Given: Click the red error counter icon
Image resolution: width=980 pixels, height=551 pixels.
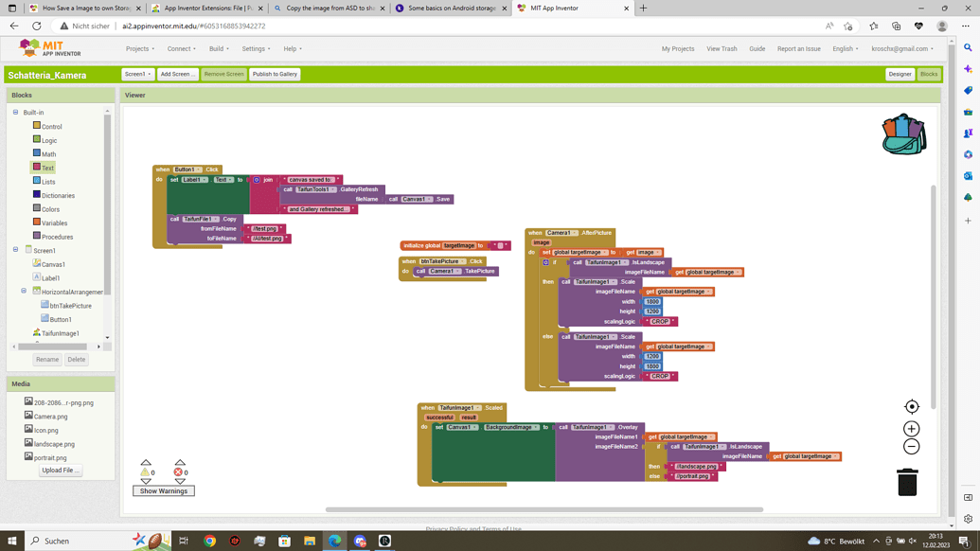Looking at the screenshot, I should click(178, 471).
